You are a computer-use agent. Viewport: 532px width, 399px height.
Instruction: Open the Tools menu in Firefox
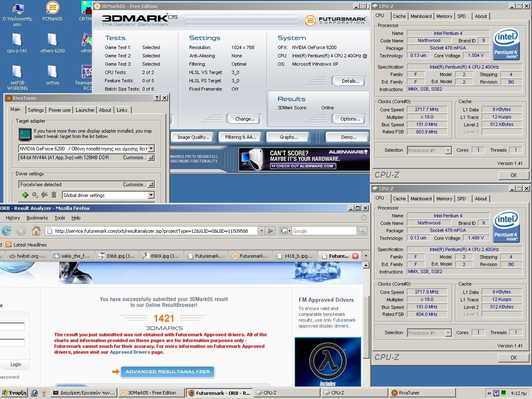point(60,218)
